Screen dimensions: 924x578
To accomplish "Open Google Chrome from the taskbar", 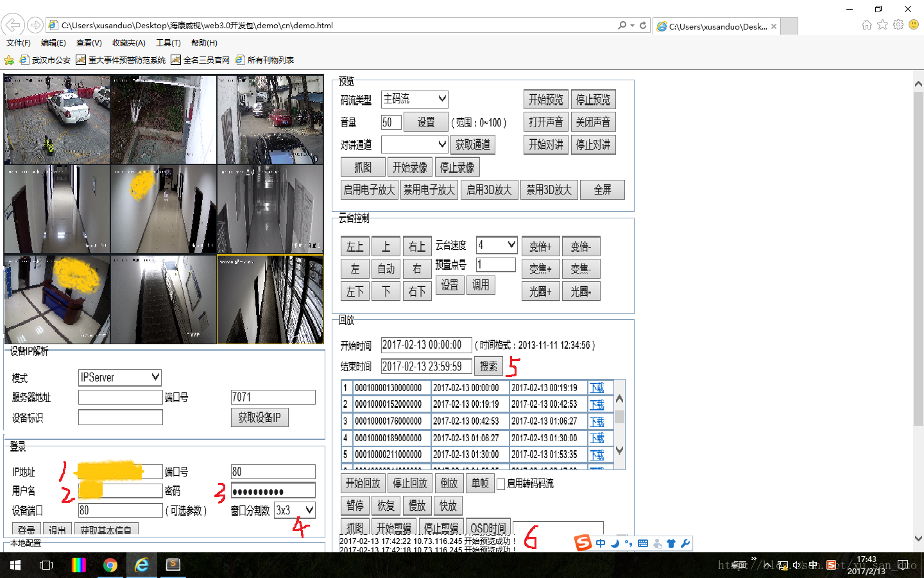I will (110, 565).
